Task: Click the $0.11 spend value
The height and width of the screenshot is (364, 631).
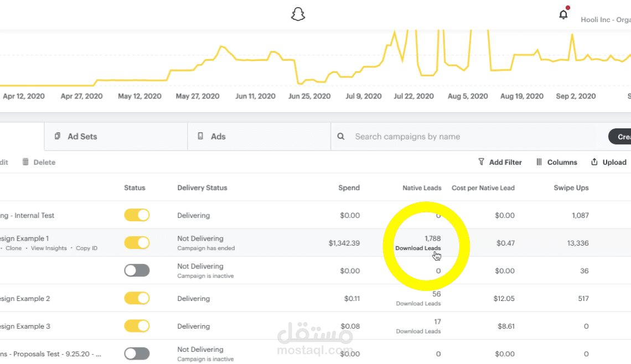Action: click(352, 298)
